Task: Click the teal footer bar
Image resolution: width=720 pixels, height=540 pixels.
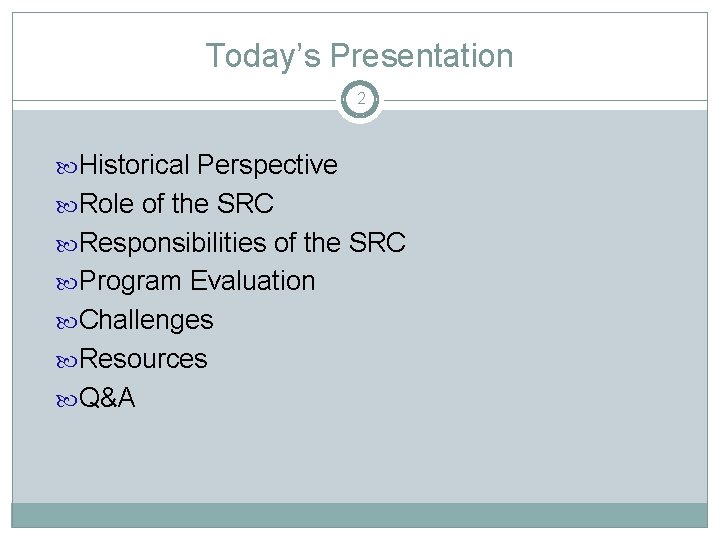Action: click(360, 515)
